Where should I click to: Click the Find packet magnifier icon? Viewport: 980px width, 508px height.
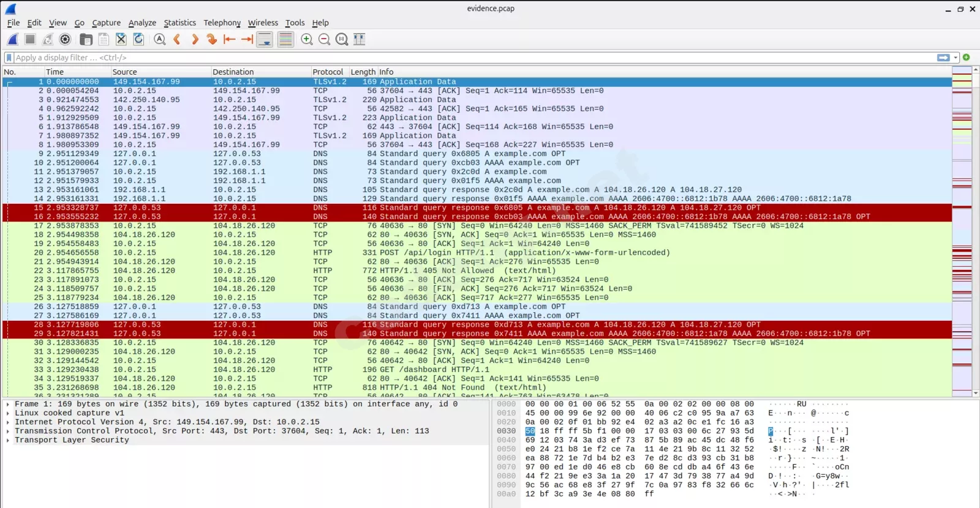coord(159,40)
